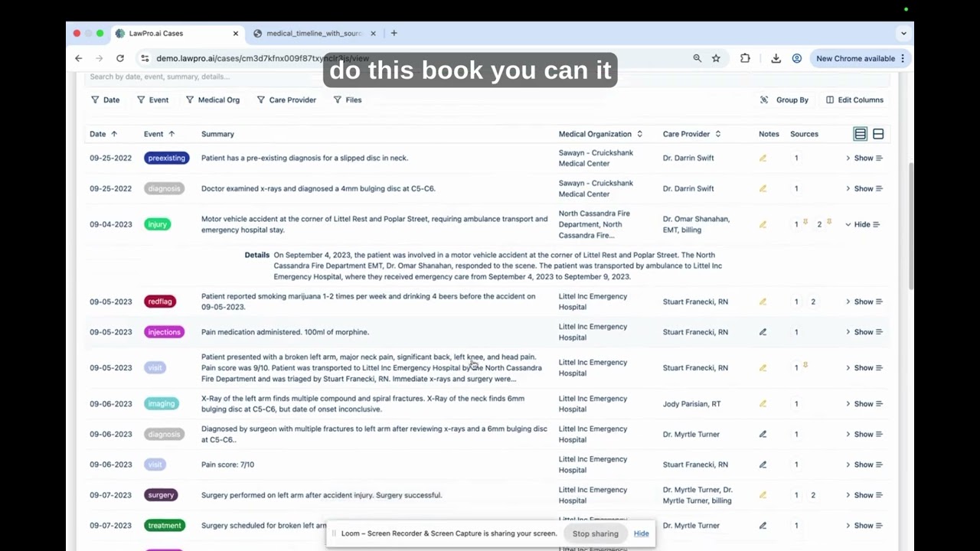
Task: Open the Chrome extensions menu
Action: [x=745, y=58]
